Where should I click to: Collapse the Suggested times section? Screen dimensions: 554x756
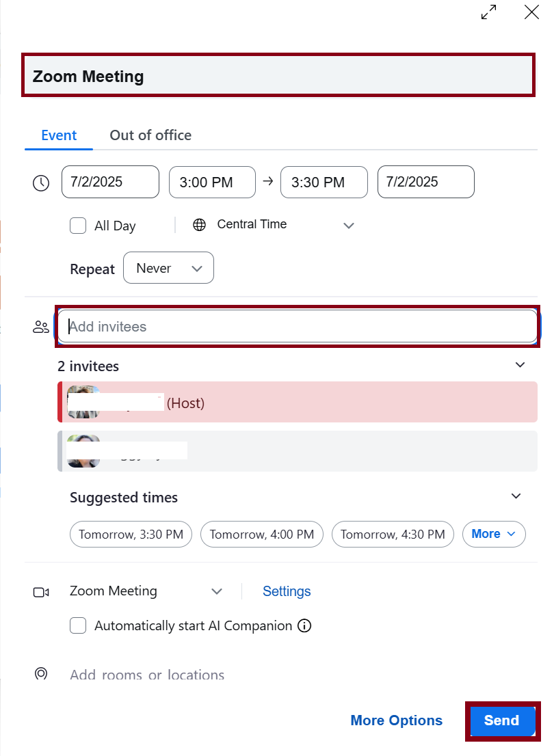[x=516, y=496]
